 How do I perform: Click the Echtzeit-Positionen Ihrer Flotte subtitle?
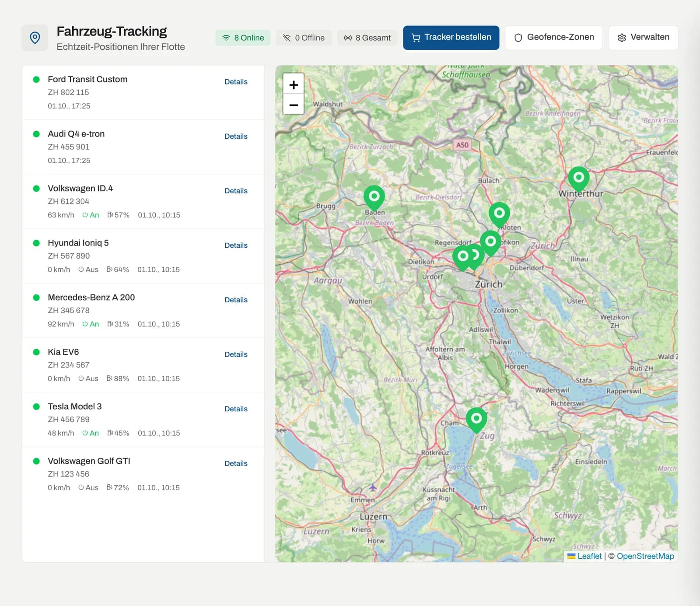121,47
